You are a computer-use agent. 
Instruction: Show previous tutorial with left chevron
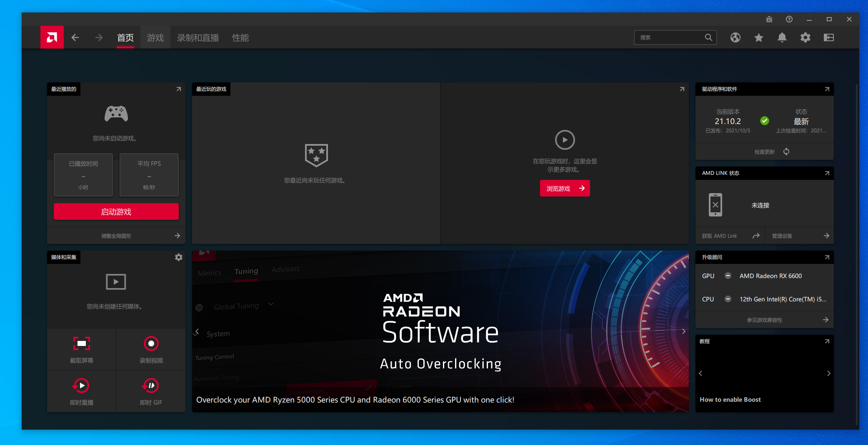coord(701,373)
